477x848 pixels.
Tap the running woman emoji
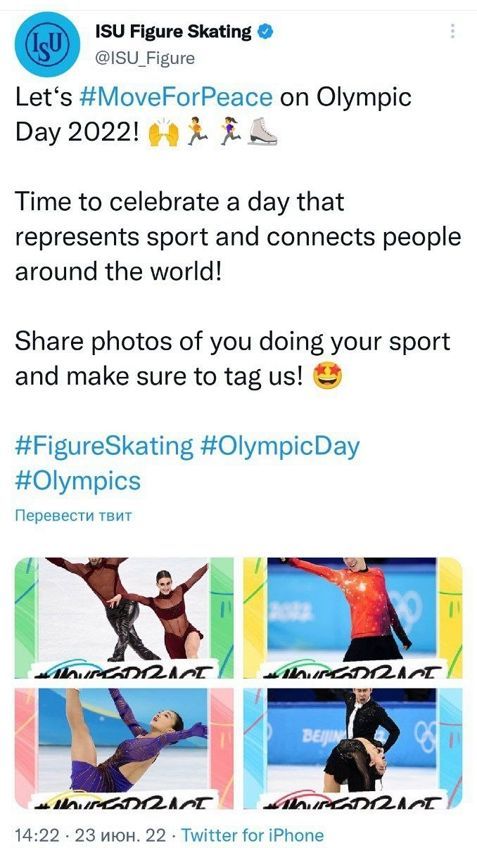pyautogui.click(x=230, y=132)
